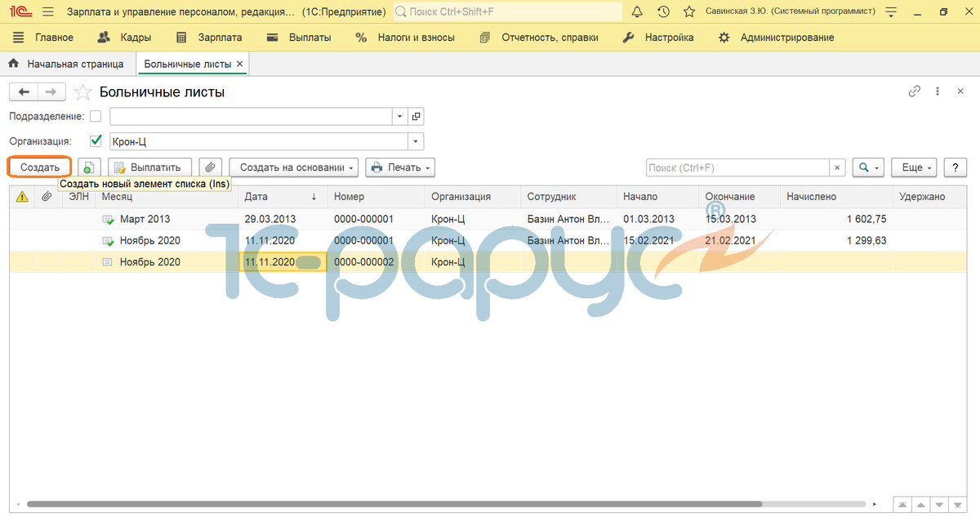Open Налоги и взносы section

tap(405, 38)
